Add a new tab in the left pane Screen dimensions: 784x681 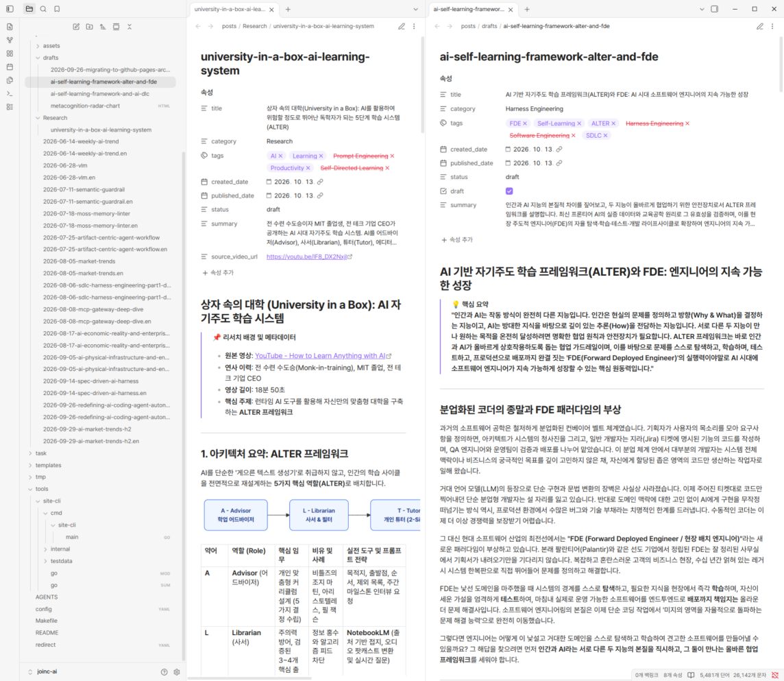(x=288, y=9)
